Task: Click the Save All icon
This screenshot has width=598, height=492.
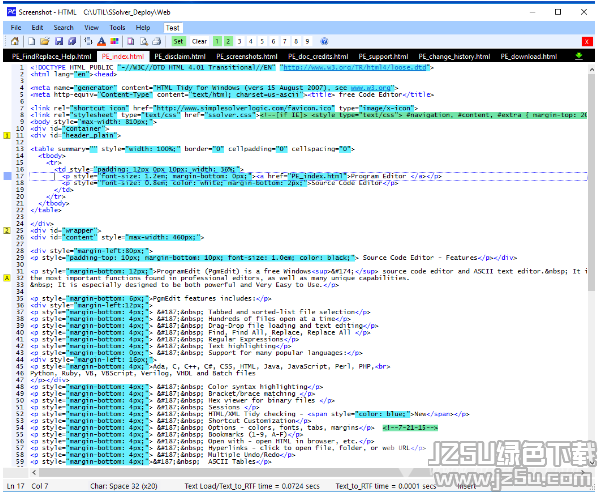Action: (x=72, y=41)
